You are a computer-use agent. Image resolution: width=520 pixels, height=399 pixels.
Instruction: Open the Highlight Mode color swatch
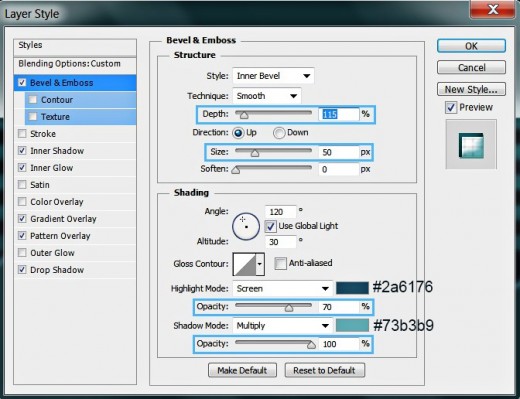click(352, 288)
